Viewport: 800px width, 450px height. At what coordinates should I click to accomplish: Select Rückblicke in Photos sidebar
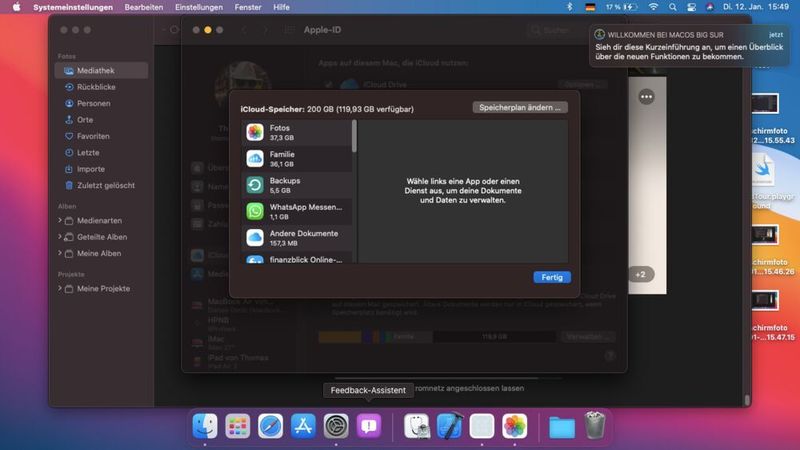tap(102, 87)
